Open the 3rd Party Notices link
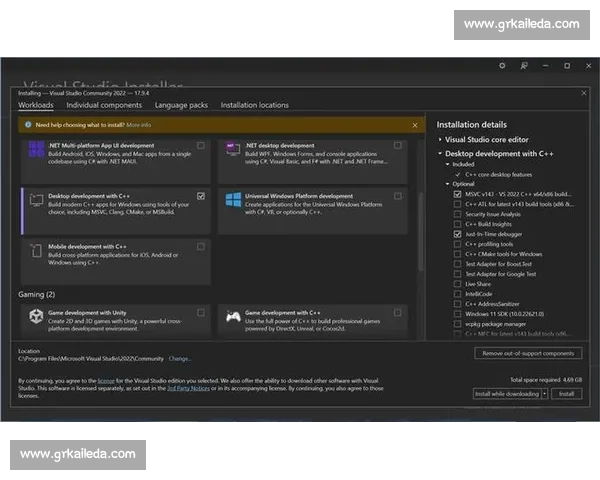600x480 pixels. tap(188, 388)
